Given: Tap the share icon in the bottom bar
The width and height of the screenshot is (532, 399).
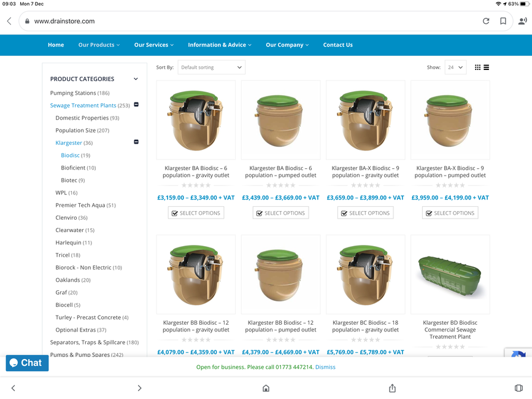Looking at the screenshot, I should (392, 388).
